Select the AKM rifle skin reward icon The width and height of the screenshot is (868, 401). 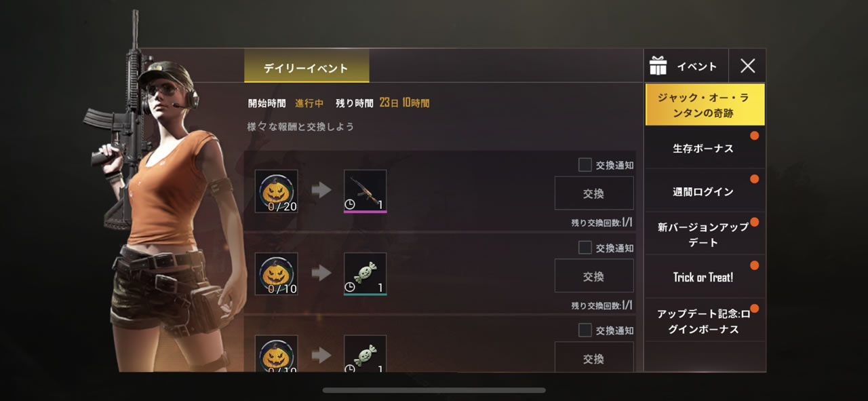(365, 191)
